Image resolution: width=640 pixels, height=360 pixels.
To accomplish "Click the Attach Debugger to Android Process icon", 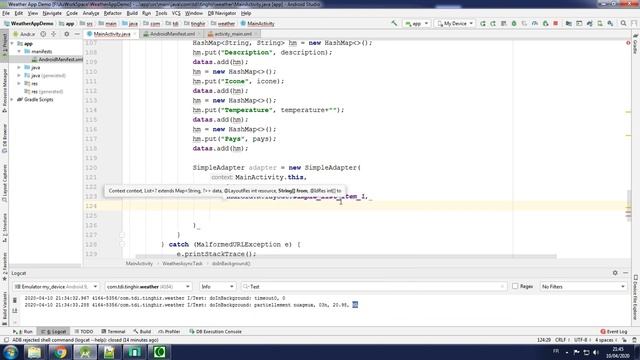I will pyautogui.click(x=545, y=23).
